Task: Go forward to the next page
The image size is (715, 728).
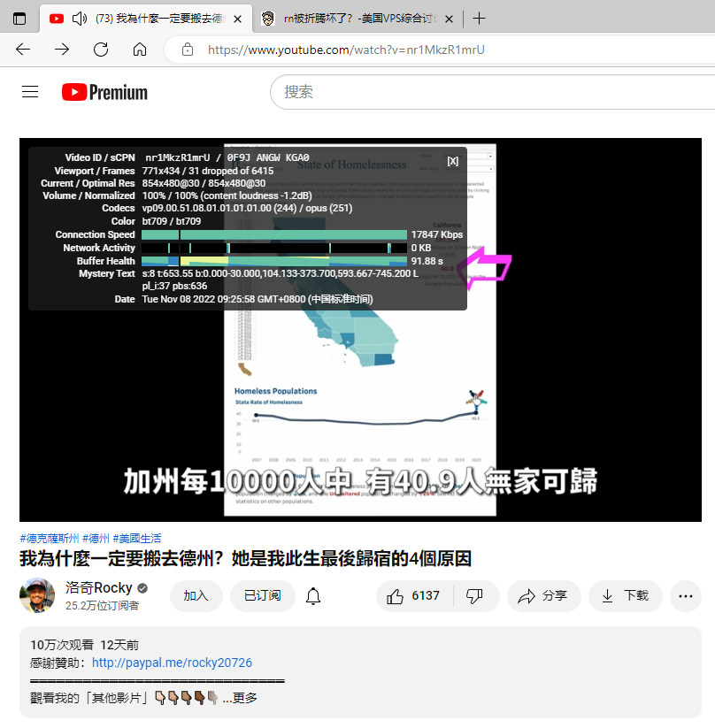Action: pos(62,50)
